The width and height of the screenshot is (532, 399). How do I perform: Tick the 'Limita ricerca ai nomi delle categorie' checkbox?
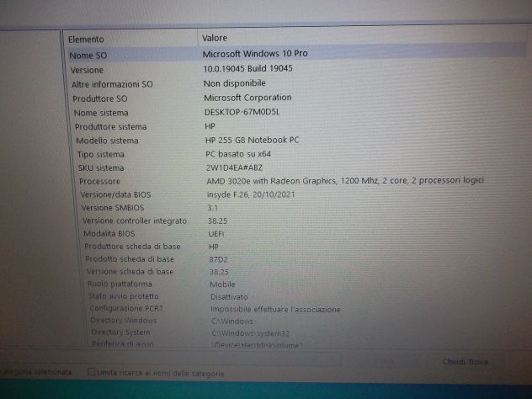(x=91, y=372)
